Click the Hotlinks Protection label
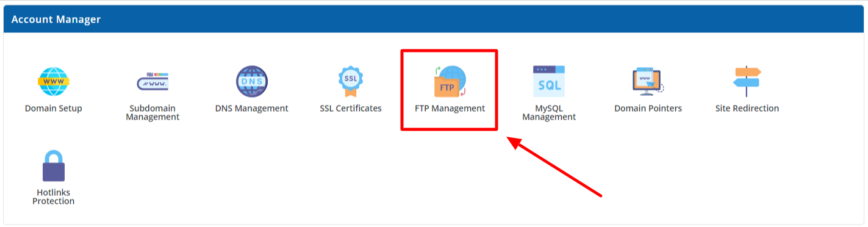This screenshot has height=227, width=868. click(54, 197)
